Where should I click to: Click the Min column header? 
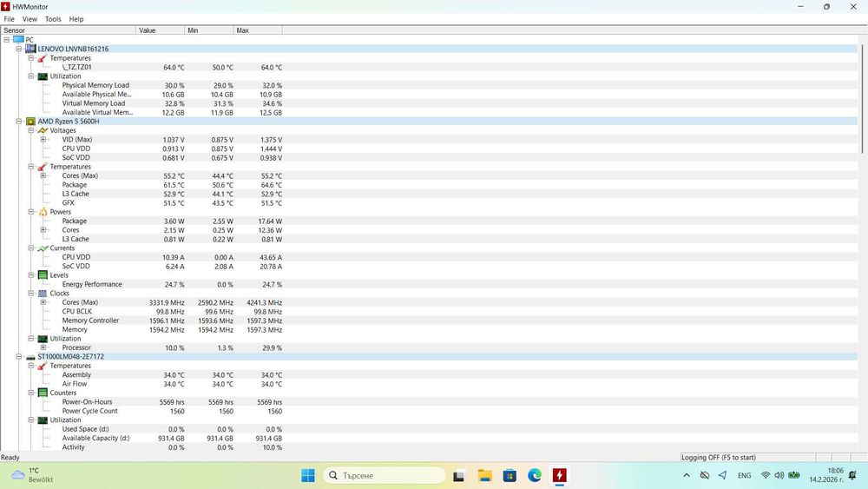click(x=209, y=30)
